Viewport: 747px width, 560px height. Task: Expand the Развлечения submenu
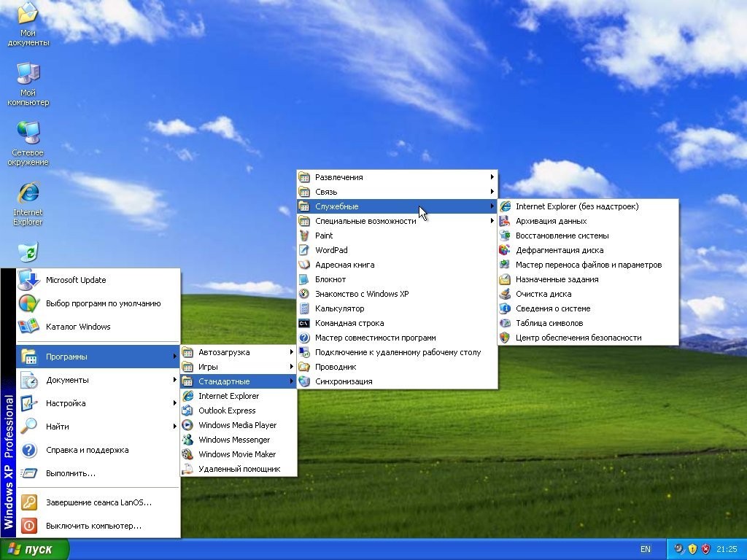coord(398,177)
